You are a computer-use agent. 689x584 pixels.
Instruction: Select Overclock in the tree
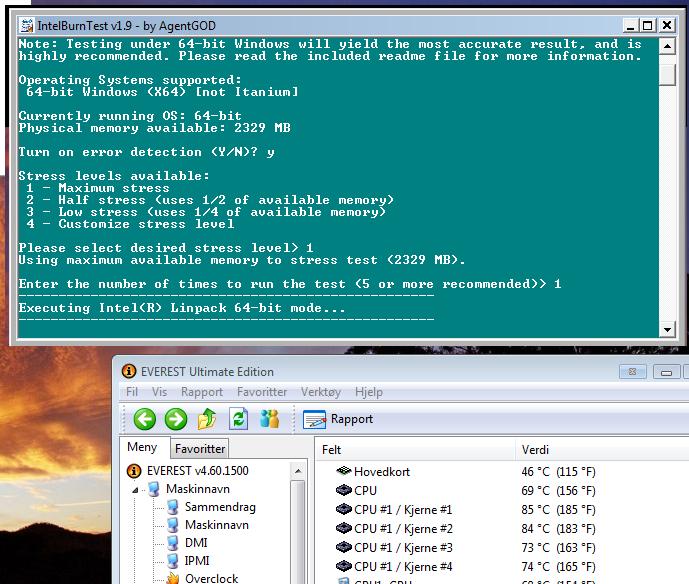[211, 578]
